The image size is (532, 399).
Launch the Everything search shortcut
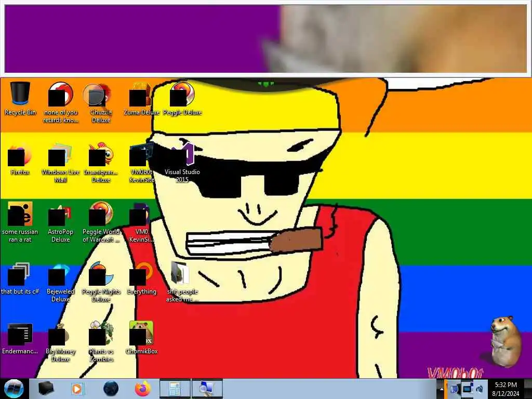141,278
